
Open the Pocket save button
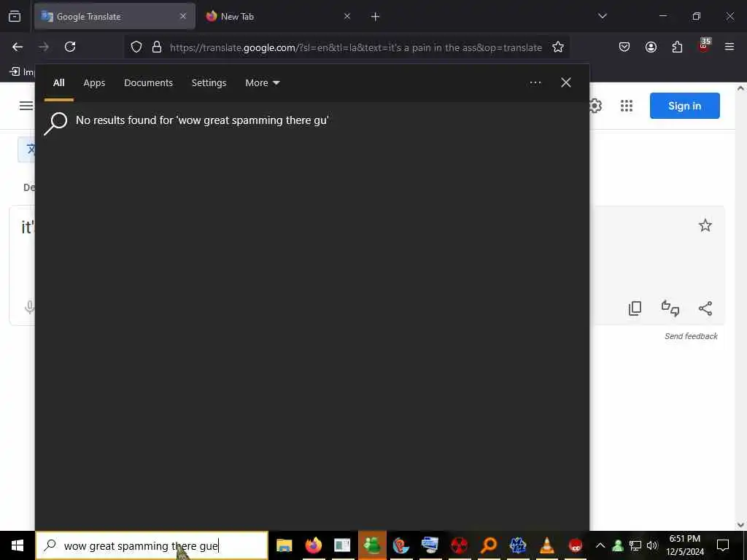point(624,47)
